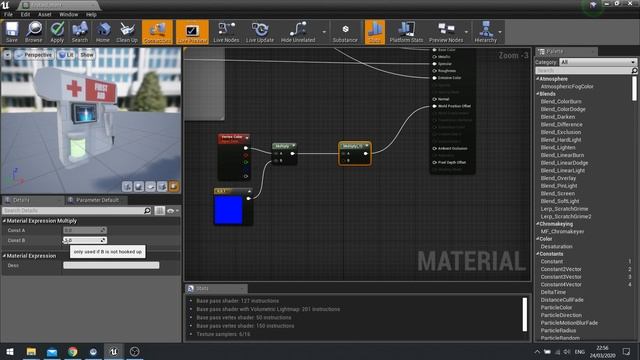The image size is (640, 360).
Task: Click the Ambient Occlusion input pin
Action: click(x=435, y=149)
